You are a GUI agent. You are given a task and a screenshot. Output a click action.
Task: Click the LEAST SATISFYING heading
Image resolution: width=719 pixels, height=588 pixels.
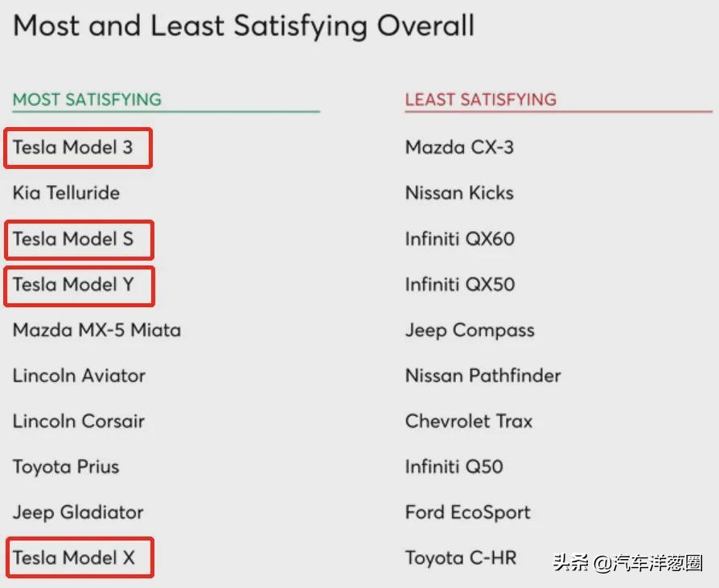tap(480, 100)
